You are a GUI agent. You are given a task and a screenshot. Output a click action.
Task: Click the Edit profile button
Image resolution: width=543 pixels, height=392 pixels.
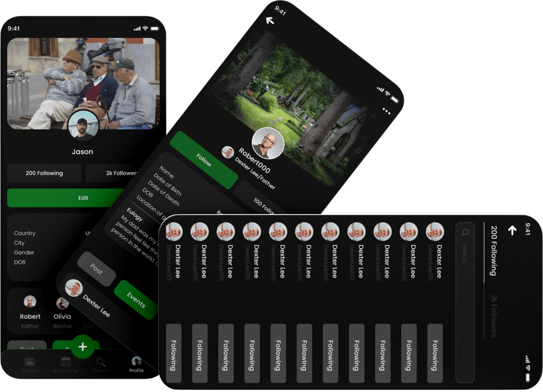(x=83, y=198)
